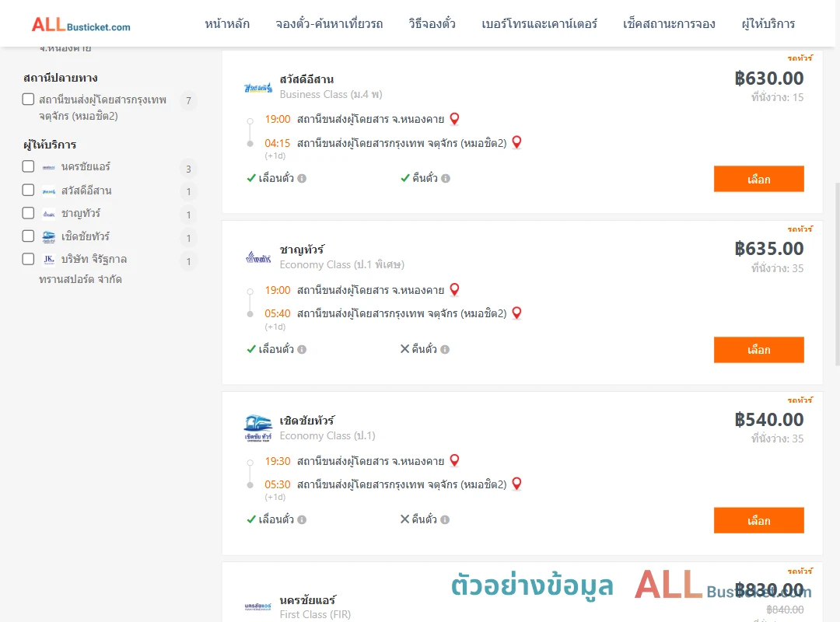Click the 04:15 arrival time text
This screenshot has height=622, width=840.
[x=277, y=143]
